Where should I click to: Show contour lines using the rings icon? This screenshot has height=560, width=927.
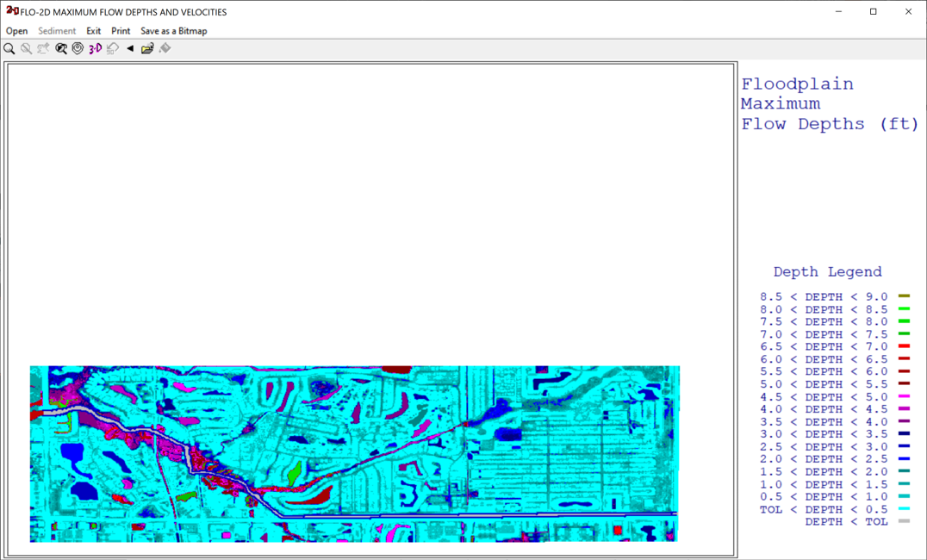[x=78, y=49]
